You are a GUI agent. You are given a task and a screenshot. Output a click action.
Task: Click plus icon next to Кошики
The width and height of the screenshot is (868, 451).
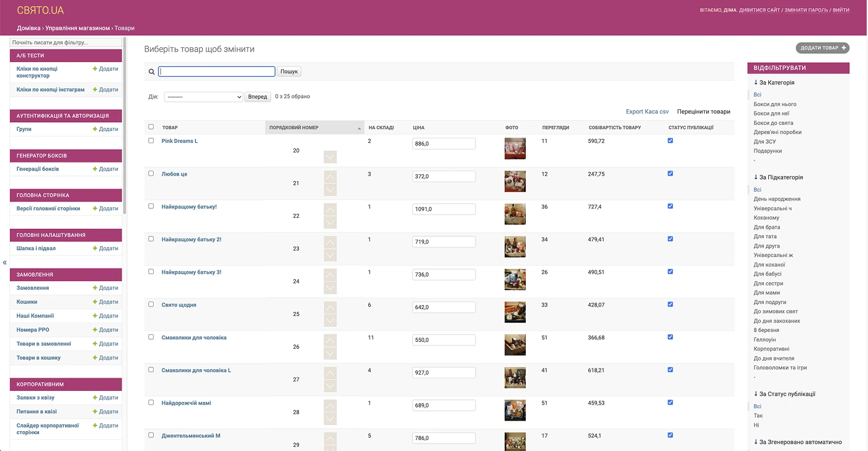click(95, 302)
